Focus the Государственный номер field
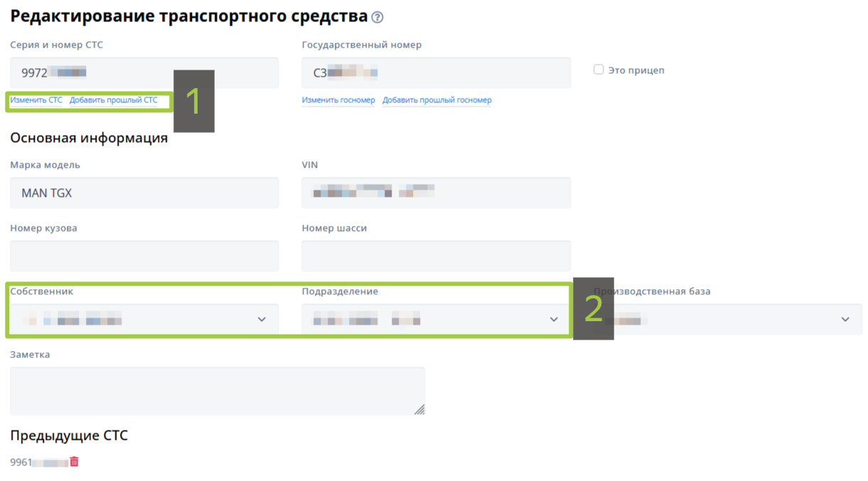Screen dimensions: 868x481 [x=436, y=72]
